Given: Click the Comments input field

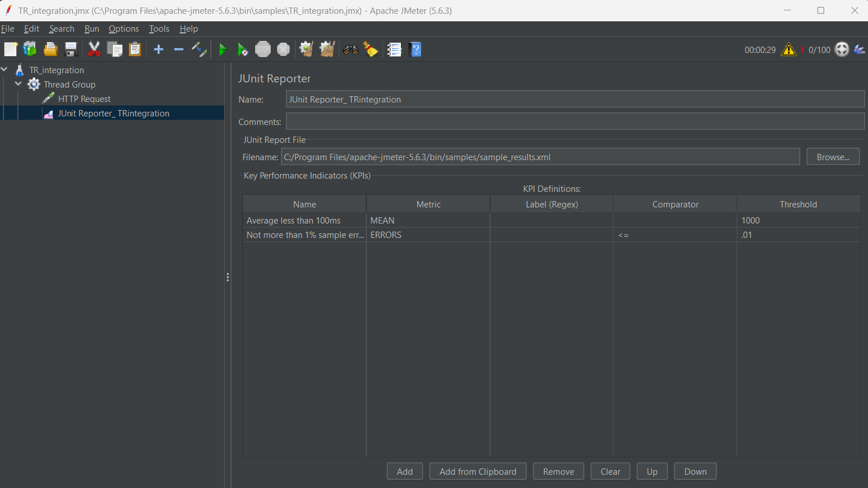Looking at the screenshot, I should (x=574, y=122).
